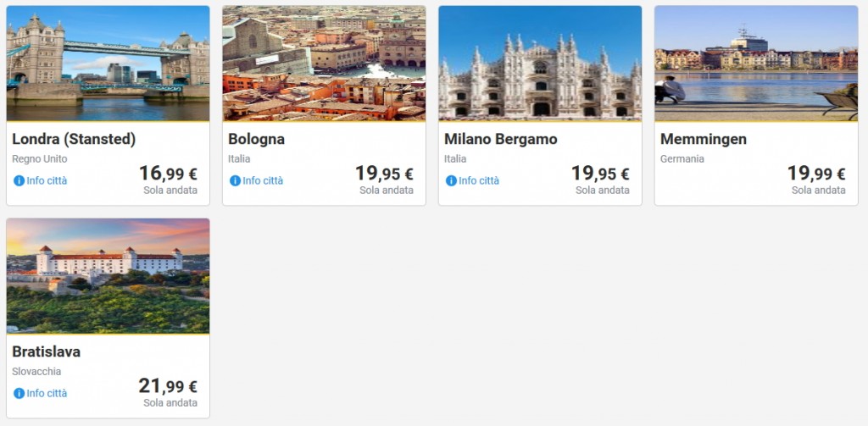Click the info icon on Milano Bergamo card
The image size is (868, 426).
point(451,180)
